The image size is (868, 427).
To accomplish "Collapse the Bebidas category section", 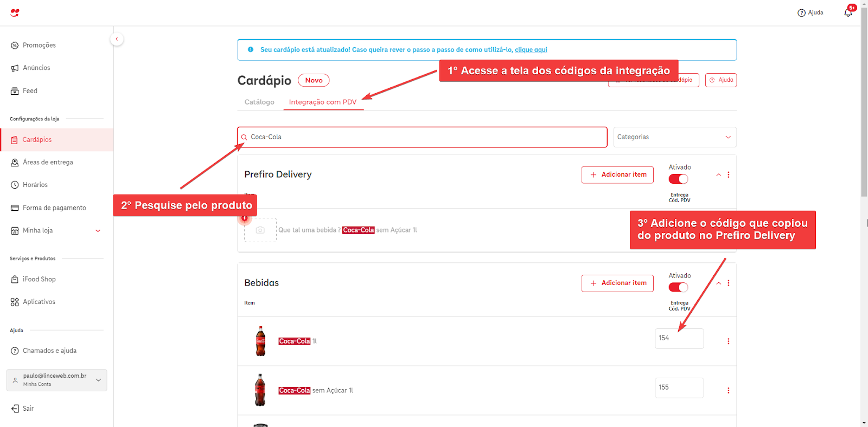I will pyautogui.click(x=718, y=283).
